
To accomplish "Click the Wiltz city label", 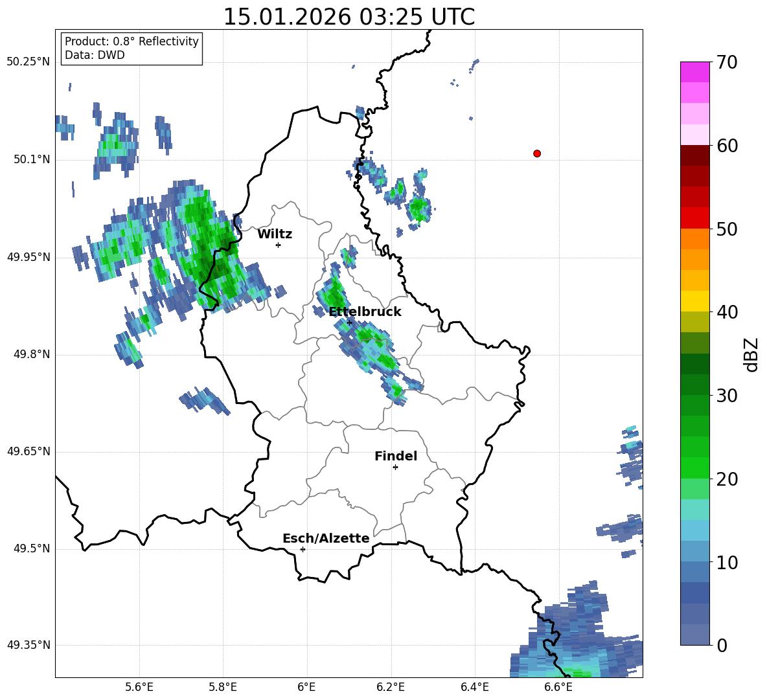I will [x=275, y=234].
